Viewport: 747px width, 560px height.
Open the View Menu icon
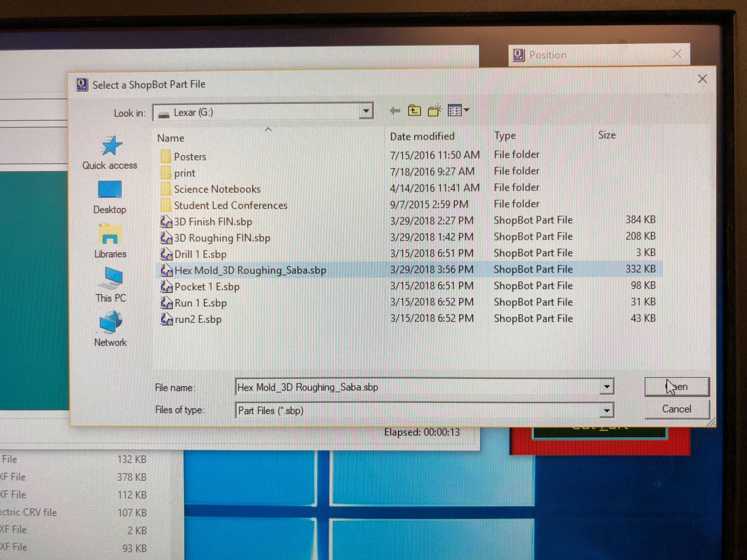[x=458, y=111]
